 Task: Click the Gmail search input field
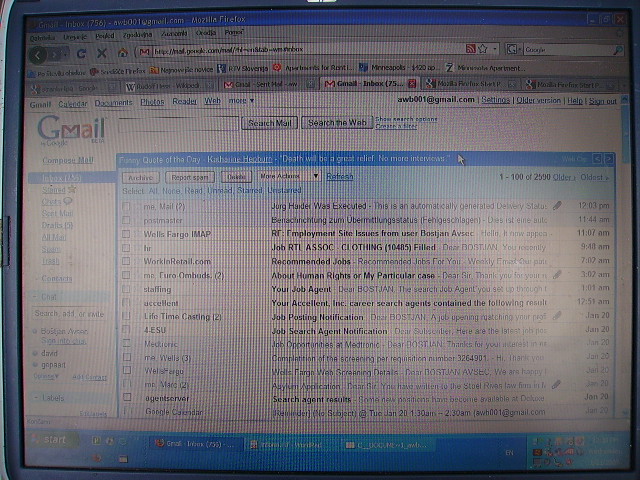pyautogui.click(x=178, y=124)
